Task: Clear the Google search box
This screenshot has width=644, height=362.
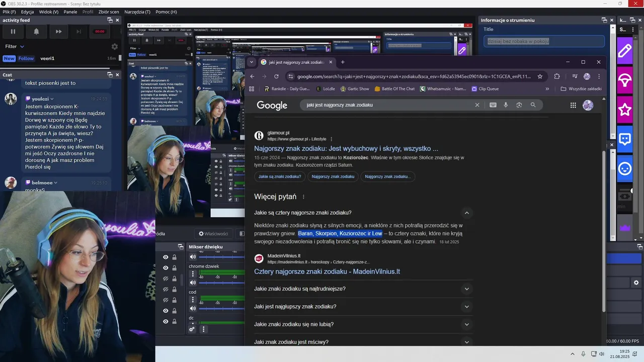Action: click(x=477, y=105)
